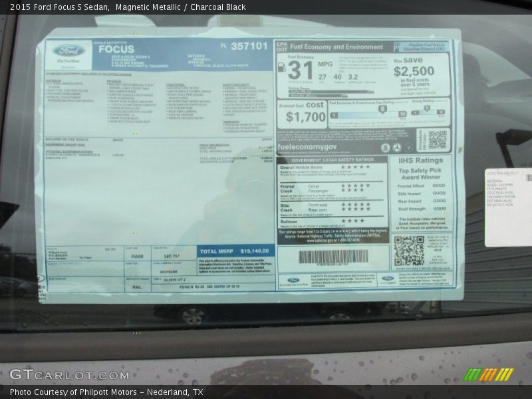The height and width of the screenshot is (399, 532).
Task: Click the Government 5-Star Safety Ratings header
Action: point(332,160)
